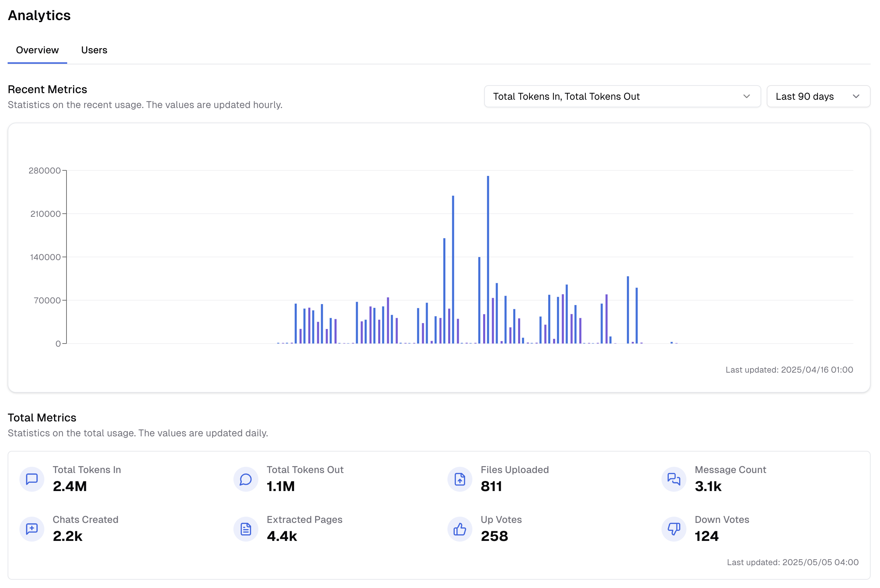Click the Total Tokens Out chat icon

pos(246,479)
